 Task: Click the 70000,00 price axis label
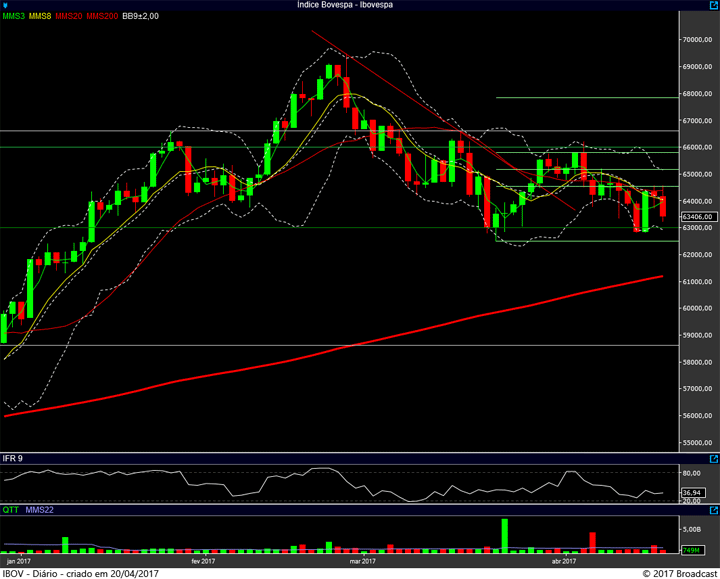(696, 40)
